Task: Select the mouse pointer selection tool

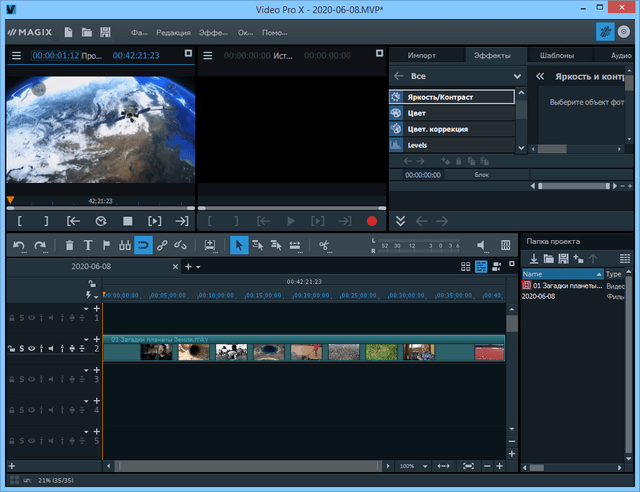Action: (239, 245)
